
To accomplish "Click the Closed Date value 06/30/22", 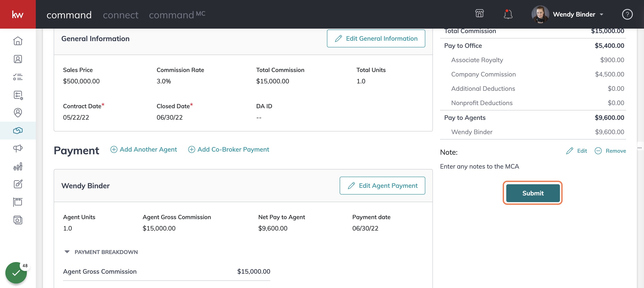I will 169,117.
